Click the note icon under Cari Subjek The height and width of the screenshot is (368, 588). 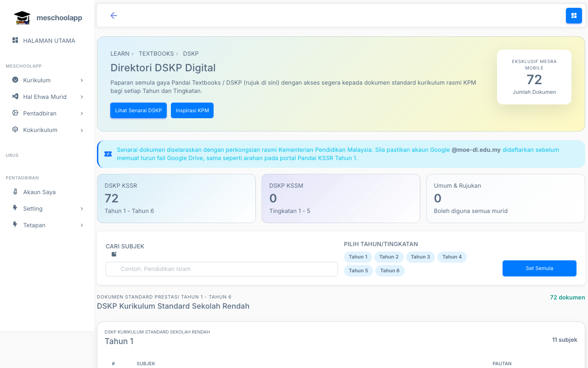(114, 254)
